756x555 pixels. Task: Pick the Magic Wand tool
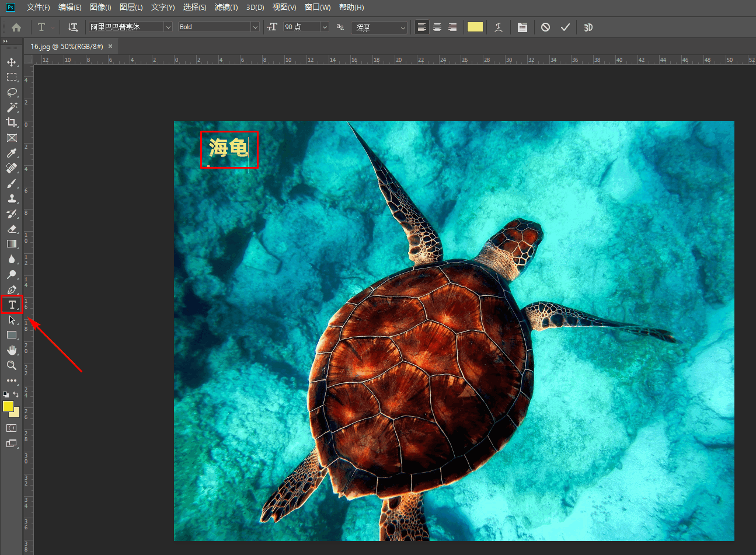[x=12, y=107]
